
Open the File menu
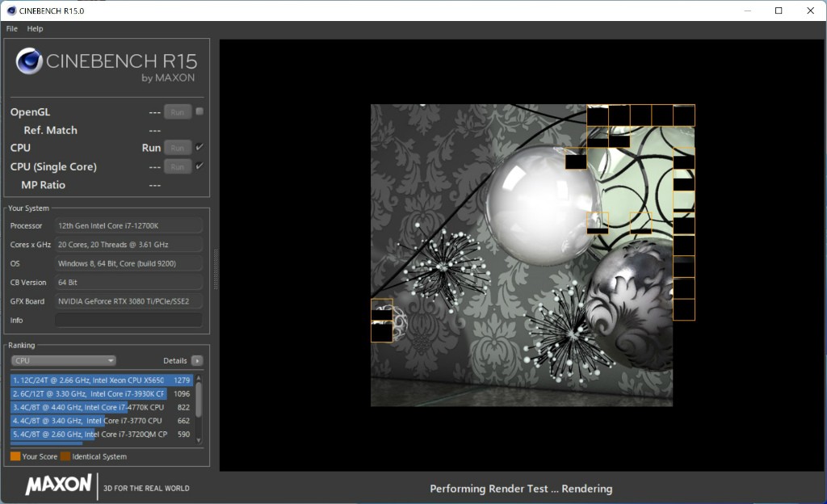pyautogui.click(x=12, y=28)
